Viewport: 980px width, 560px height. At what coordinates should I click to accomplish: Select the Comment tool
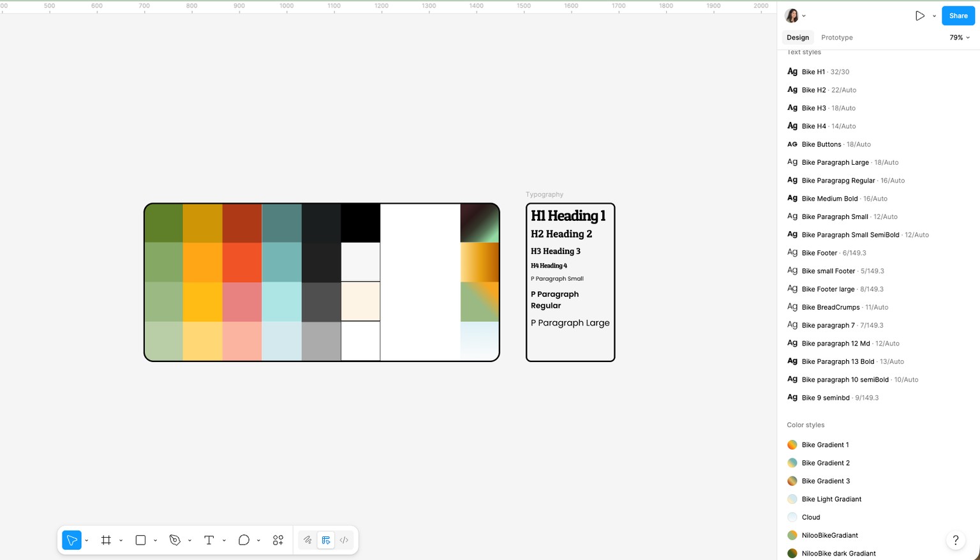point(244,540)
